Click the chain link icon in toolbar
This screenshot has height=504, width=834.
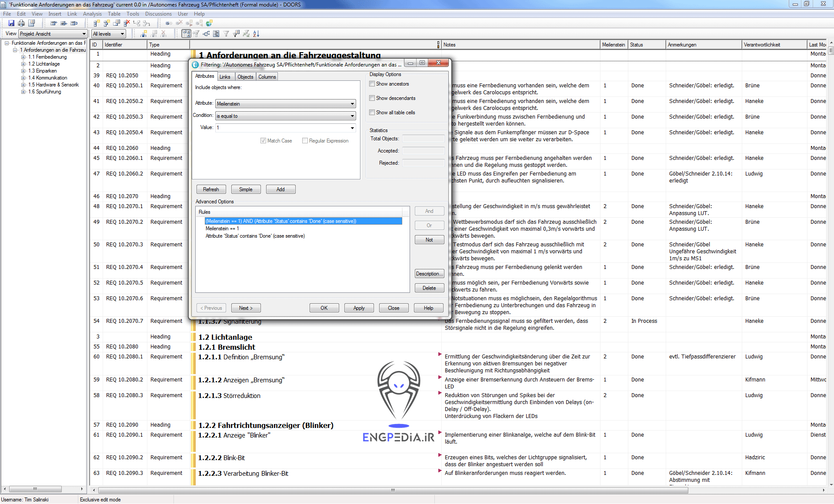pyautogui.click(x=168, y=23)
